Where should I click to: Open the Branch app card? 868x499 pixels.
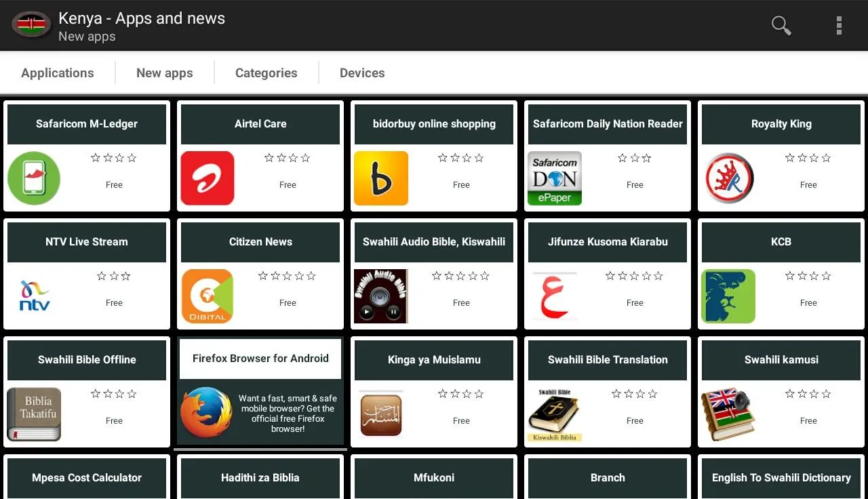pyautogui.click(x=608, y=477)
